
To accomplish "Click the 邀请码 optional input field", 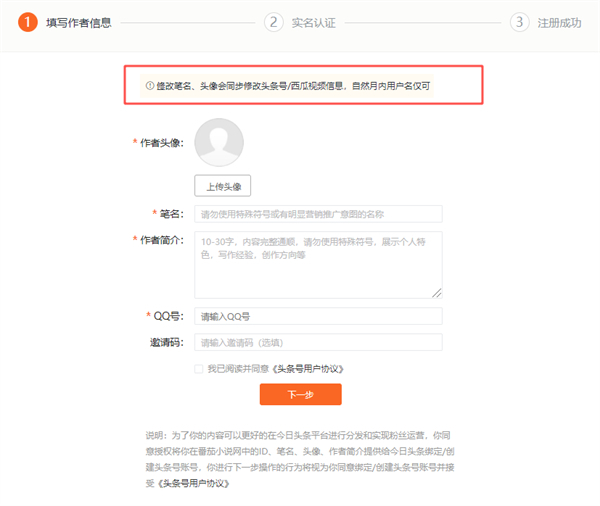I will pyautogui.click(x=318, y=343).
